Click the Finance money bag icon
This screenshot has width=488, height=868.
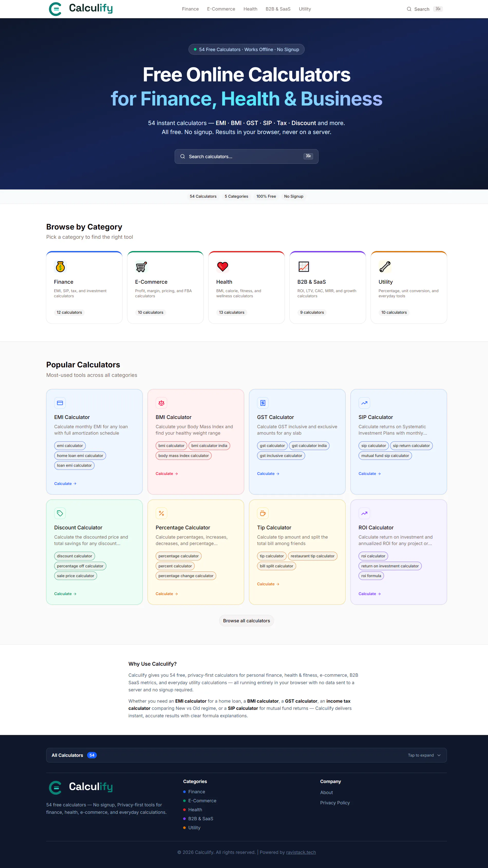[x=60, y=266]
